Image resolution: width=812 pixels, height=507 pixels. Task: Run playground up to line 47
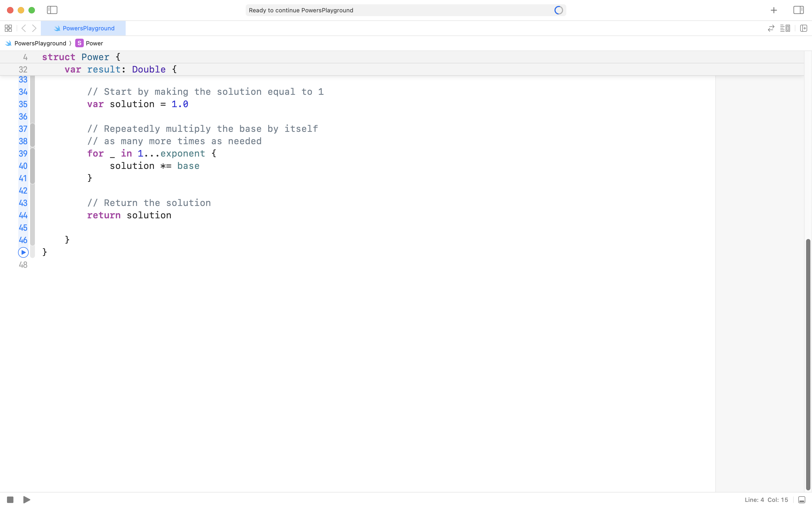23,252
